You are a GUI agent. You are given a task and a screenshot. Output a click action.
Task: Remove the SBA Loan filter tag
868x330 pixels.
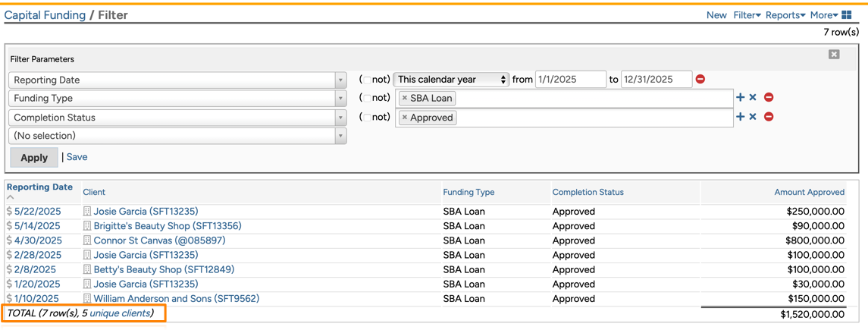(x=405, y=98)
